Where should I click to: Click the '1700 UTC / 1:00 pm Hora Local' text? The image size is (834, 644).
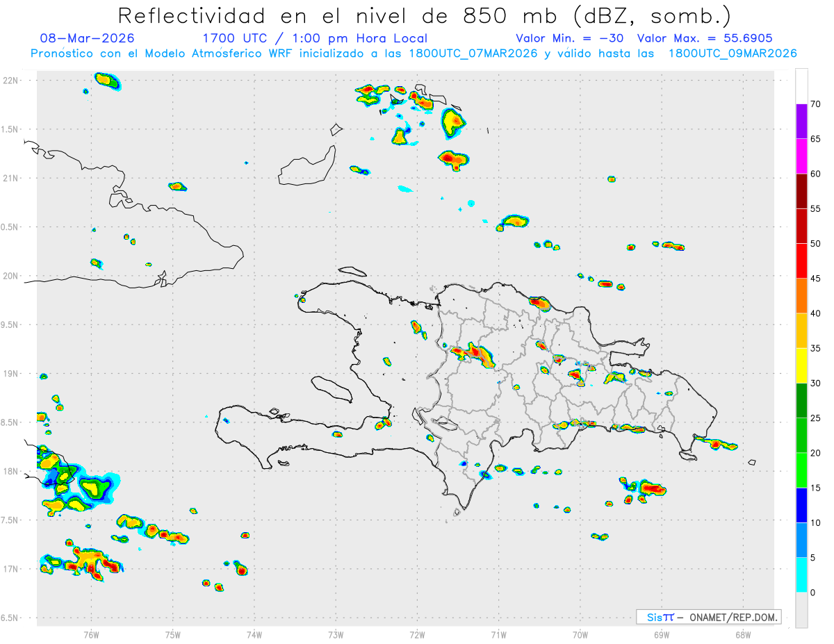coord(315,38)
